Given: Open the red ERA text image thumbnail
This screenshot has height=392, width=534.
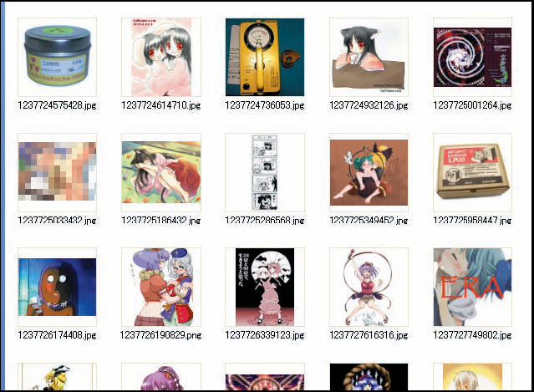Looking at the screenshot, I should coord(472,287).
